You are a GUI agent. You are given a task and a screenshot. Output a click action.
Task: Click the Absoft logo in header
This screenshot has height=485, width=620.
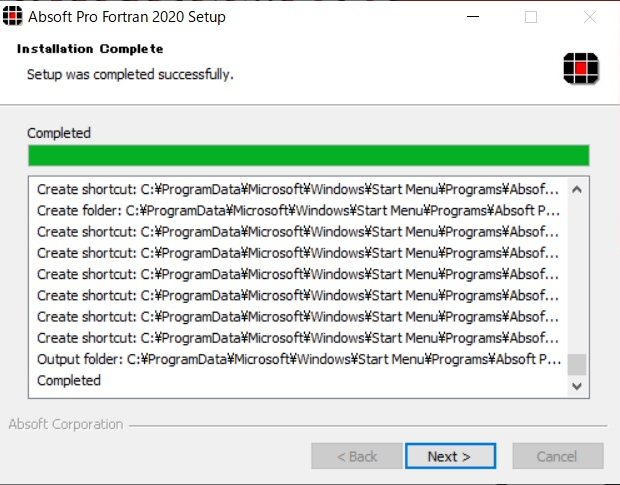(581, 68)
